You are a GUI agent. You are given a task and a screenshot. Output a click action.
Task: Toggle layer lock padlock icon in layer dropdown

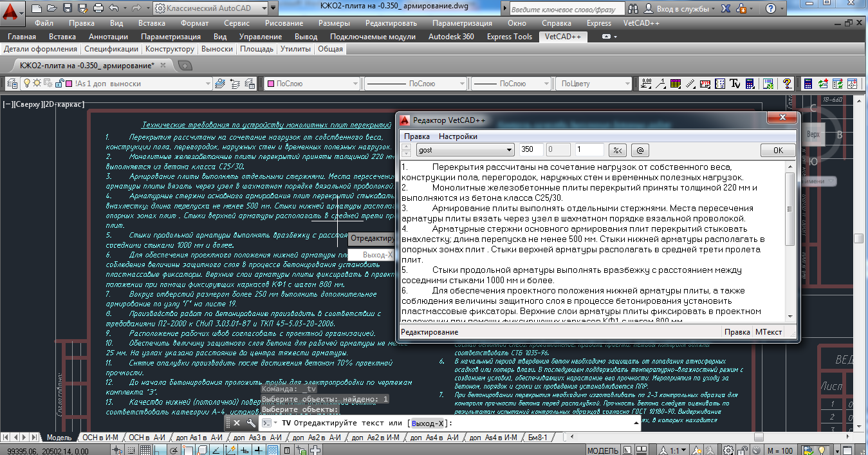(x=59, y=83)
